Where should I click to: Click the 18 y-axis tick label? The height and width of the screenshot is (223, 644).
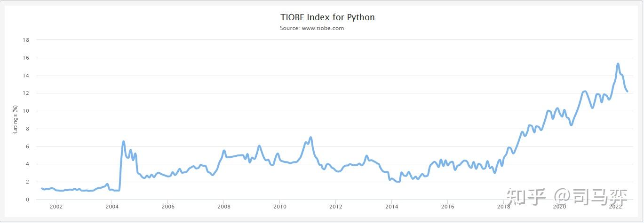click(x=26, y=40)
